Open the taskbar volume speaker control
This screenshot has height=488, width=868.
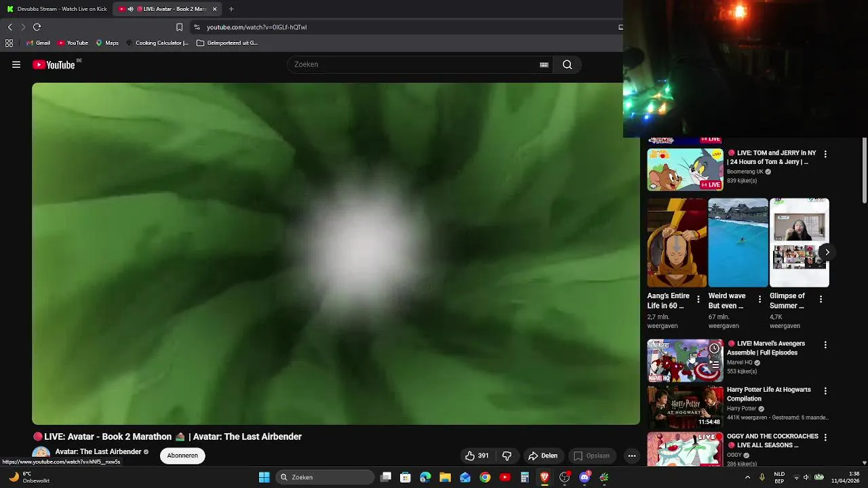click(808, 477)
